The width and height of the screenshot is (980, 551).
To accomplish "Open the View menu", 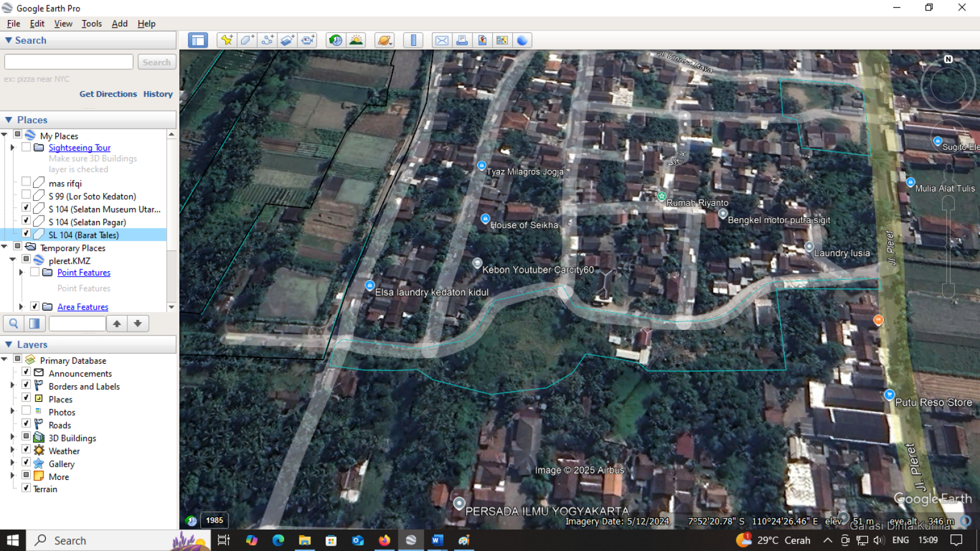I will click(63, 23).
